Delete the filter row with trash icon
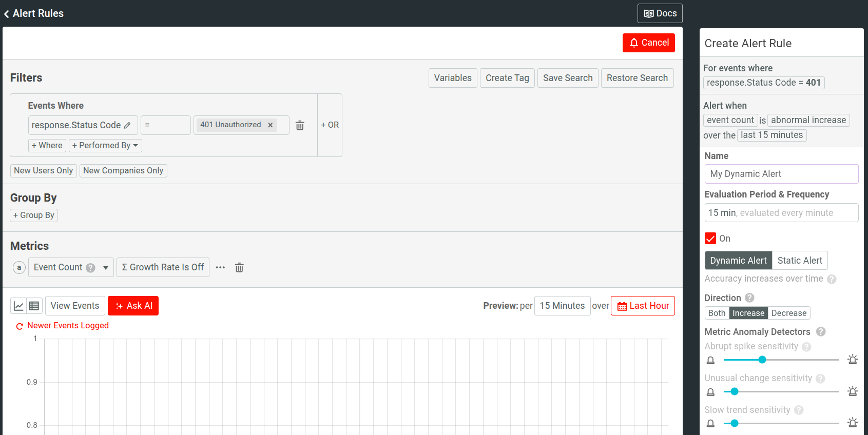The image size is (868, 435). click(x=300, y=125)
